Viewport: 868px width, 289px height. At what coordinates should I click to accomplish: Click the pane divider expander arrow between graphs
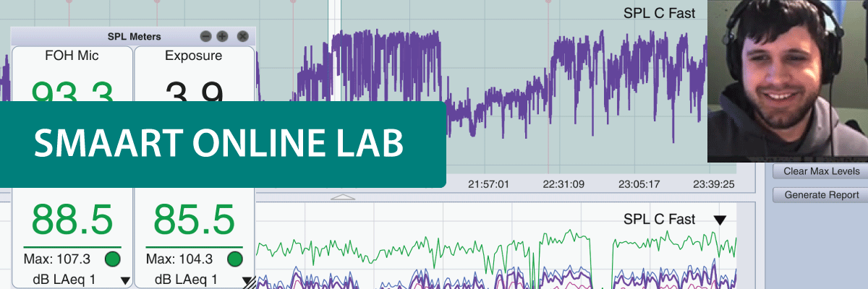344,197
